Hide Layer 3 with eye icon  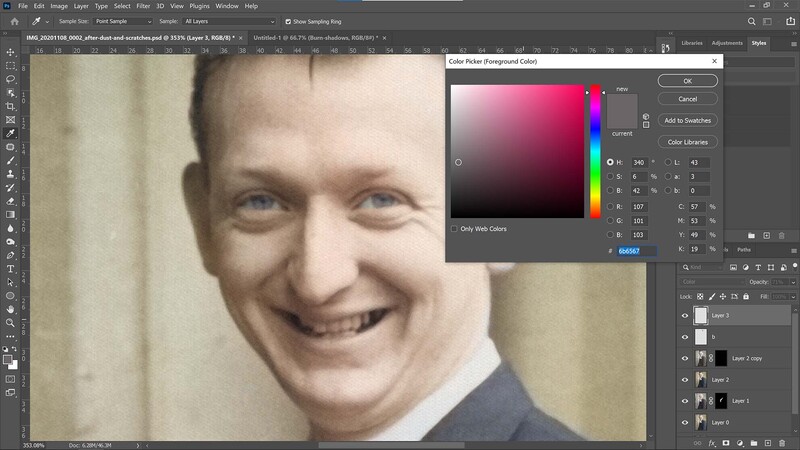(x=685, y=316)
